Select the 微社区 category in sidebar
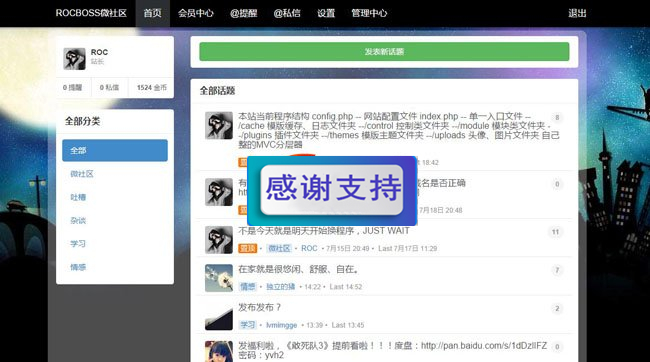650x362 pixels. 82,174
